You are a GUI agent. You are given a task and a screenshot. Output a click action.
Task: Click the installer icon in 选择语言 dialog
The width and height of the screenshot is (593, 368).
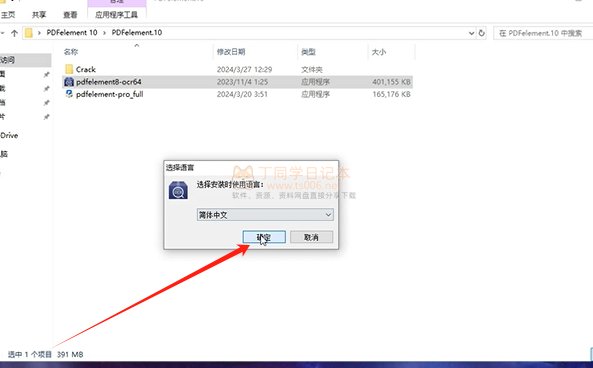(178, 190)
